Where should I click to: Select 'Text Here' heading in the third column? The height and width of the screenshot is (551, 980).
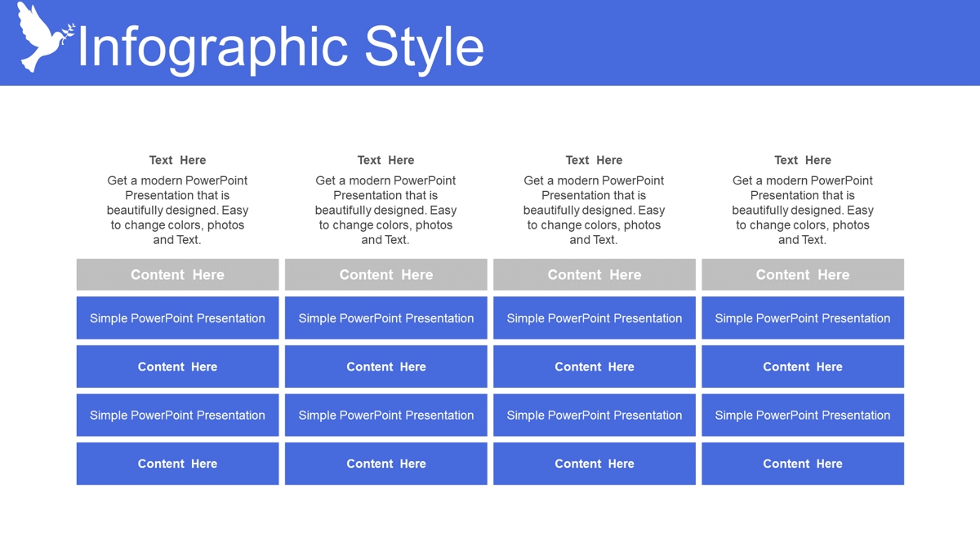point(594,160)
